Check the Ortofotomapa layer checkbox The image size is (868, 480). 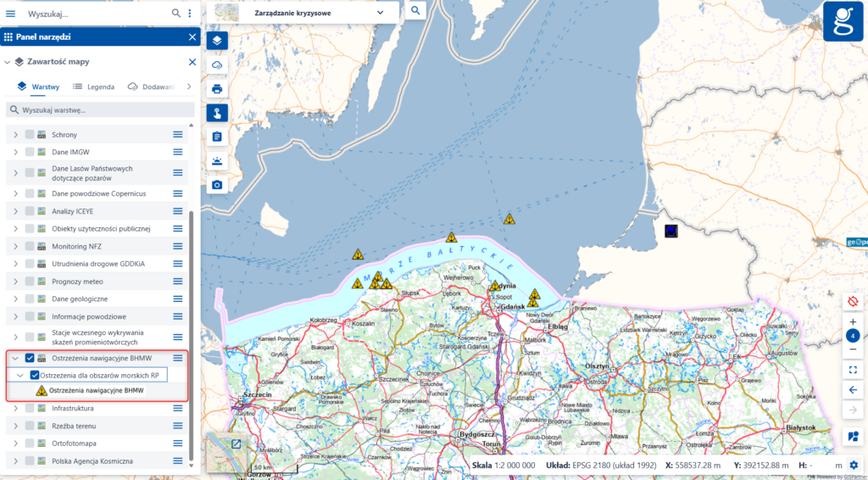30,444
